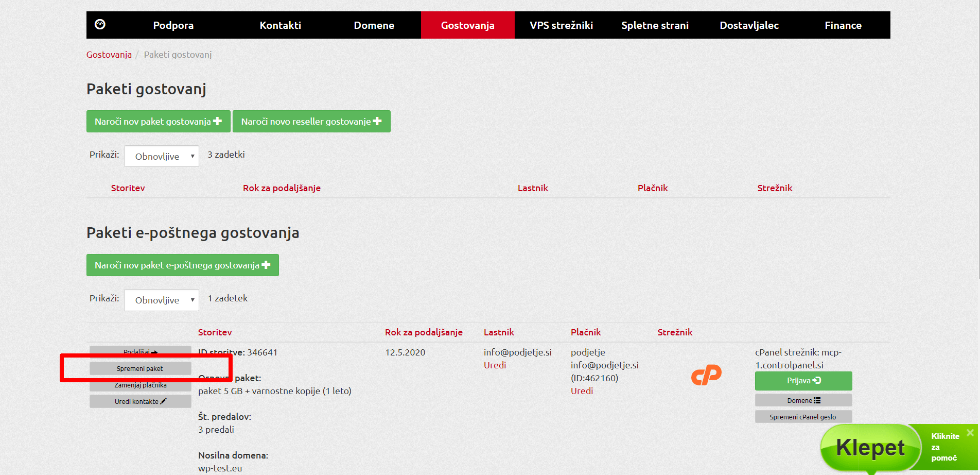Image resolution: width=980 pixels, height=475 pixels.
Task: Click Gostovanja breadcrumb link
Action: coord(109,55)
